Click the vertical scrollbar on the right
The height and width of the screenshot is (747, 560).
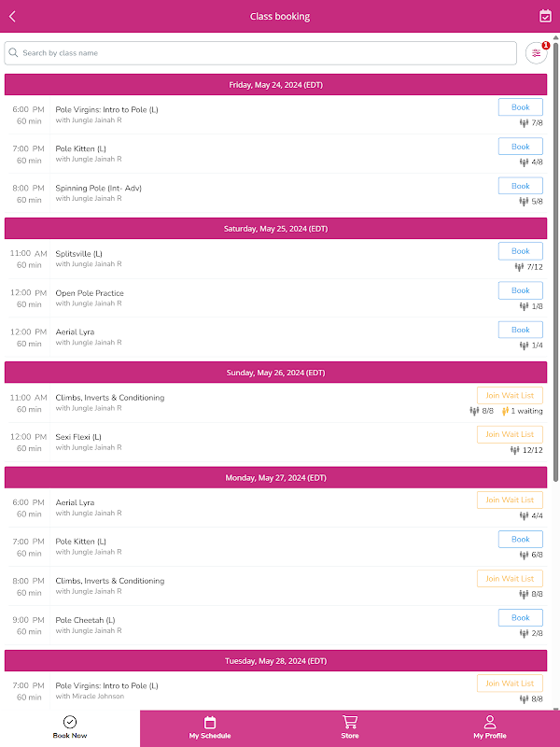click(x=556, y=261)
